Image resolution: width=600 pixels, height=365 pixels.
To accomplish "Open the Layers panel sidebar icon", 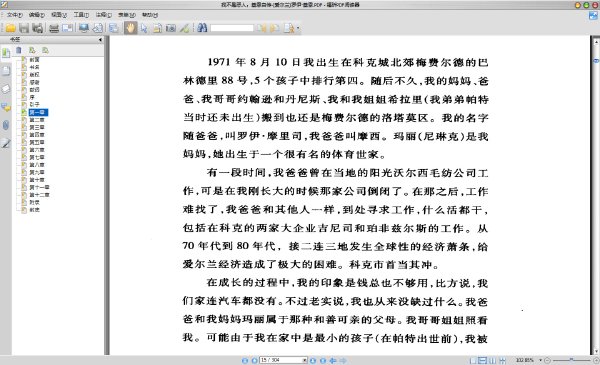I will click(6, 89).
